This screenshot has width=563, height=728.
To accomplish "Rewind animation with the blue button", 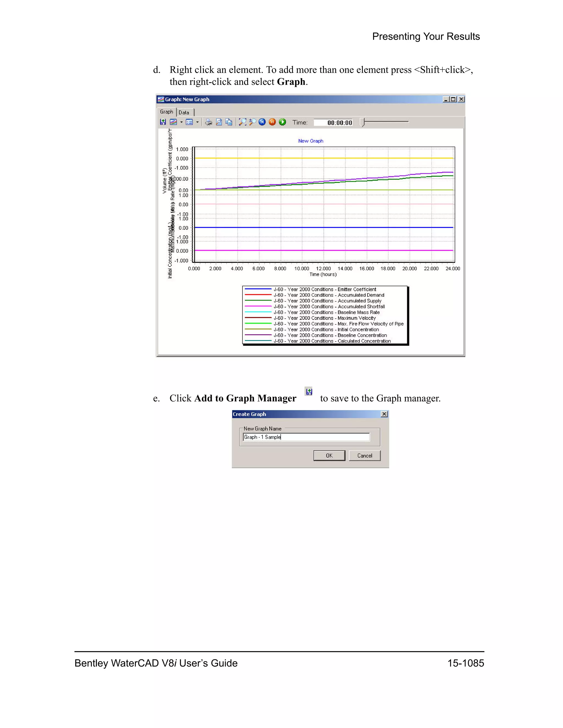I will point(262,122).
